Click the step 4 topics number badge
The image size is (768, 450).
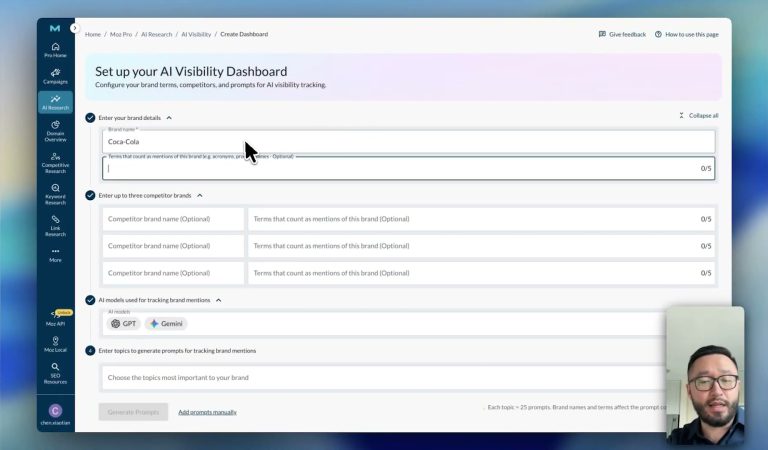click(90, 351)
